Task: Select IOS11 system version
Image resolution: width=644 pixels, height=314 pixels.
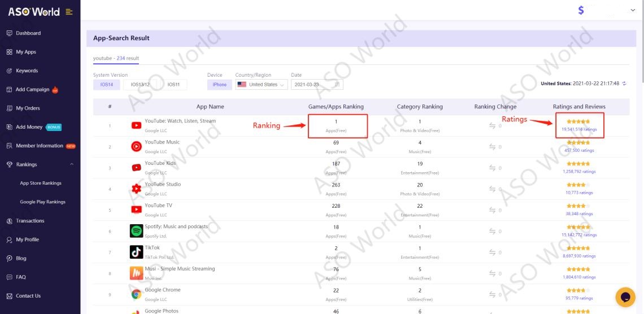Action: click(174, 85)
